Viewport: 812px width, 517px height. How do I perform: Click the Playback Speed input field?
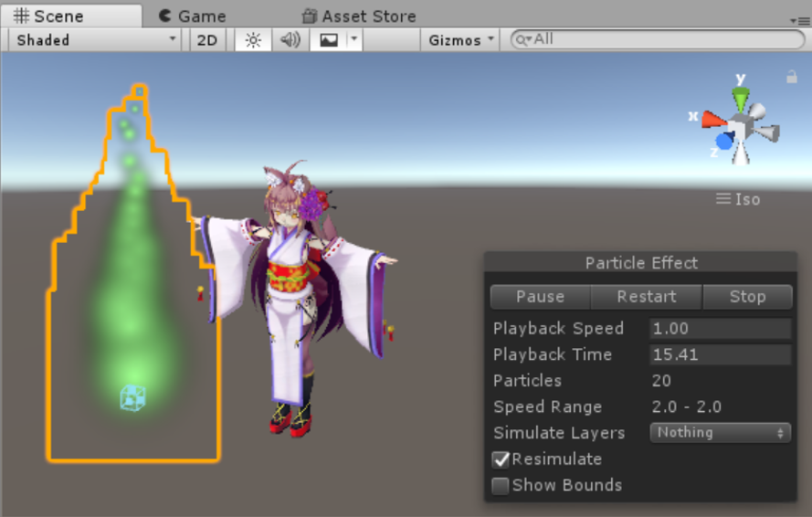(720, 329)
